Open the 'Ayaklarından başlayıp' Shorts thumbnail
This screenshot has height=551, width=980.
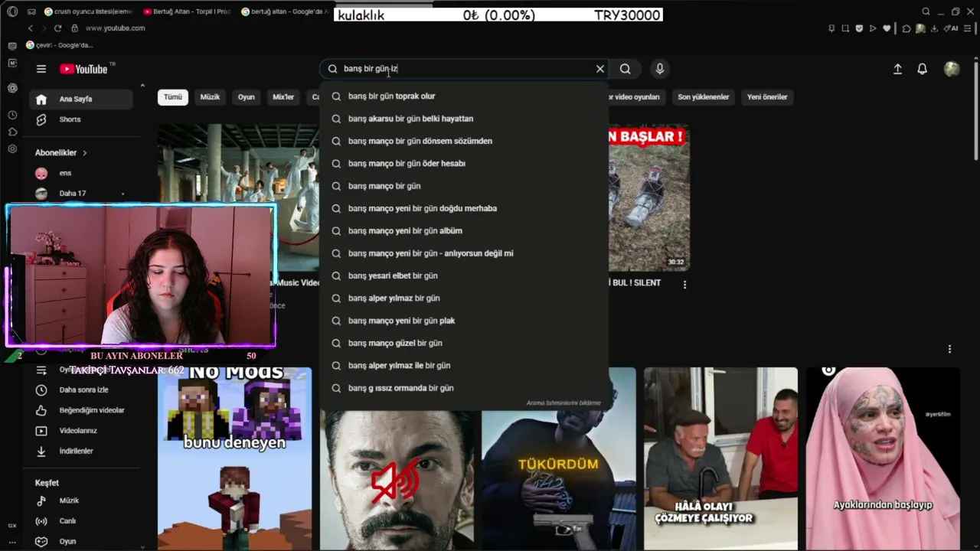pyautogui.click(x=883, y=459)
